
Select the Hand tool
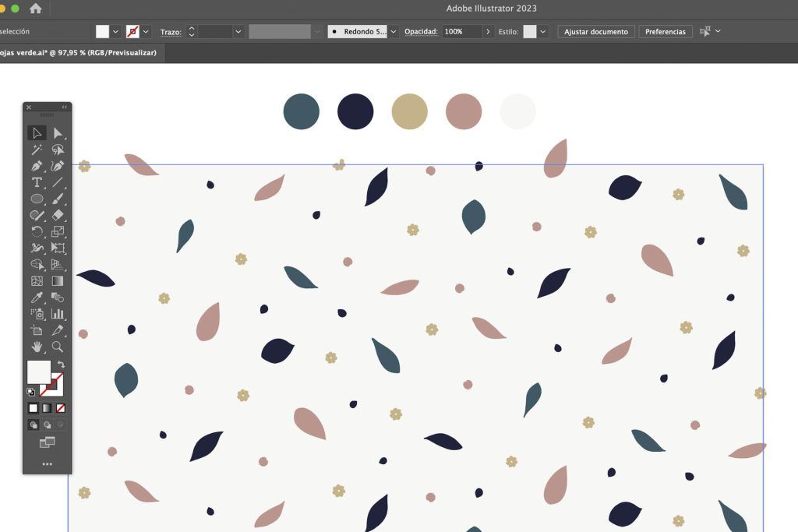point(37,347)
